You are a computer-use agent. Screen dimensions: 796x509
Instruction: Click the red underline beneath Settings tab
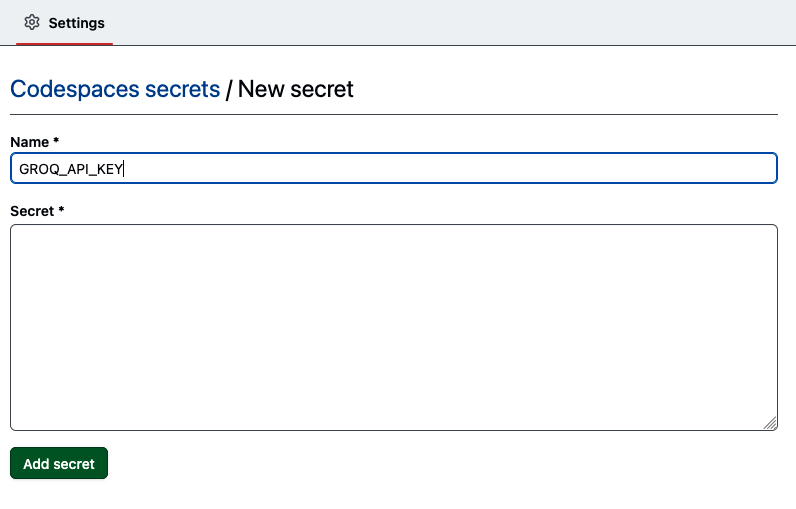(64, 44)
